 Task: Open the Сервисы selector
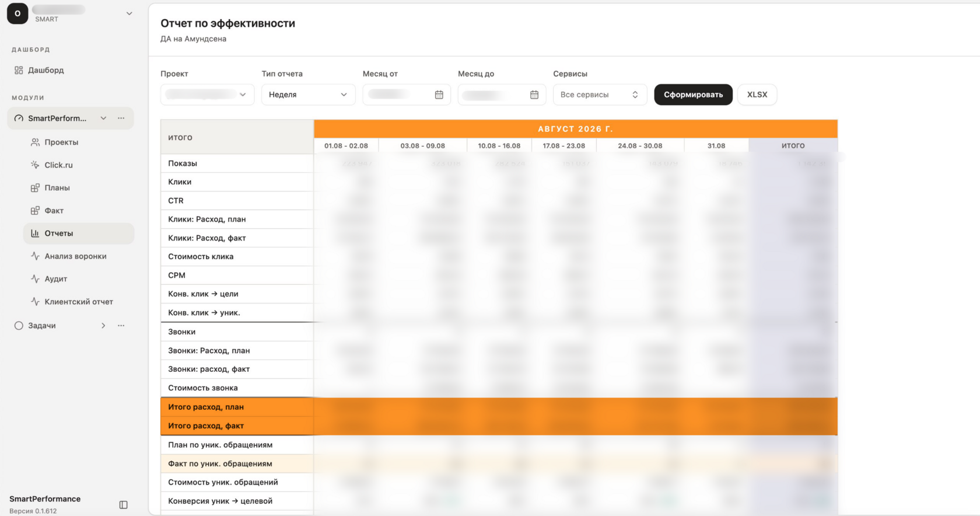600,95
